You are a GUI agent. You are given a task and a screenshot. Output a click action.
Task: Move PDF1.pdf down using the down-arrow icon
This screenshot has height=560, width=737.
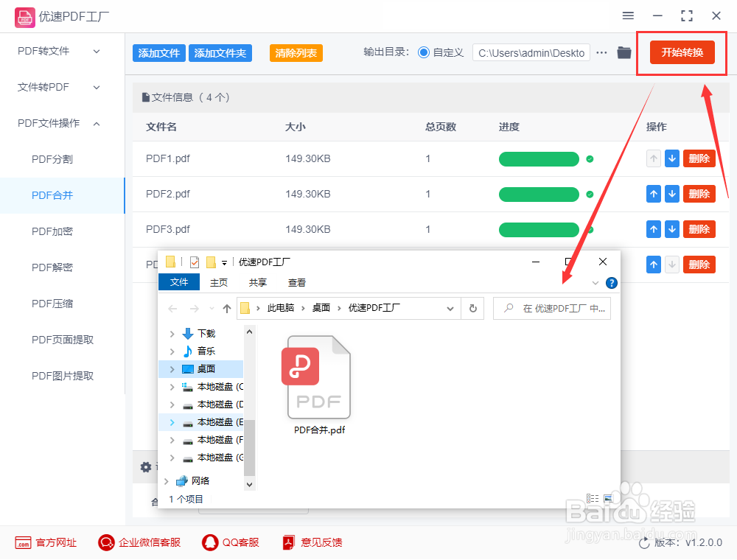(x=671, y=158)
